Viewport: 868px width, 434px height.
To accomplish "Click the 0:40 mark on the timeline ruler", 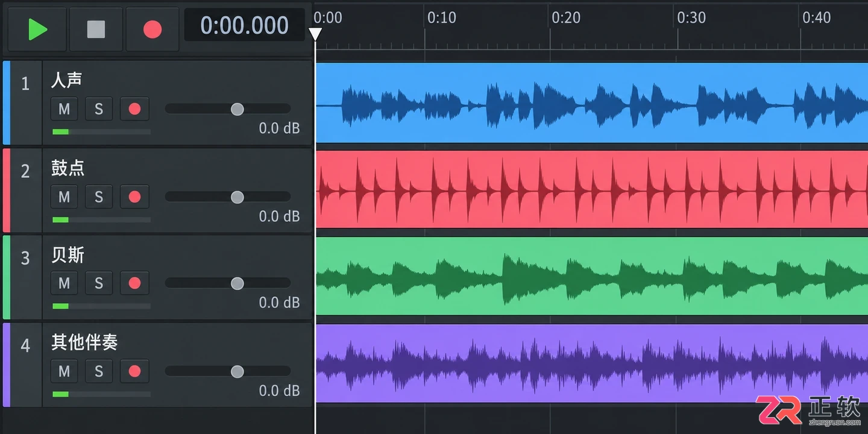I will pos(817,17).
